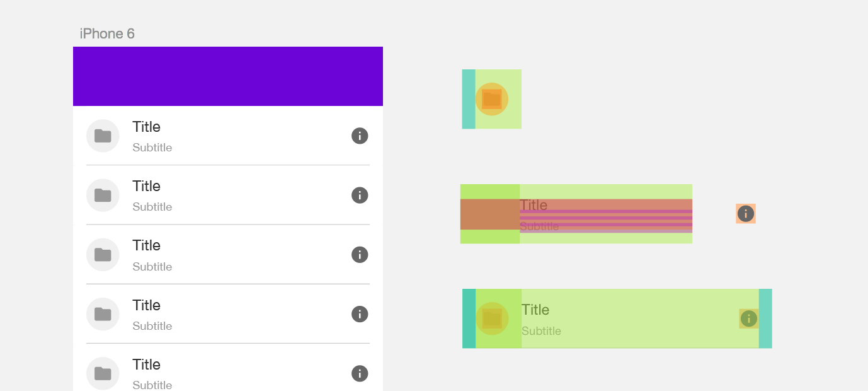Click the orange square icon in the top diagram
The width and height of the screenshot is (868, 391).
click(x=491, y=99)
